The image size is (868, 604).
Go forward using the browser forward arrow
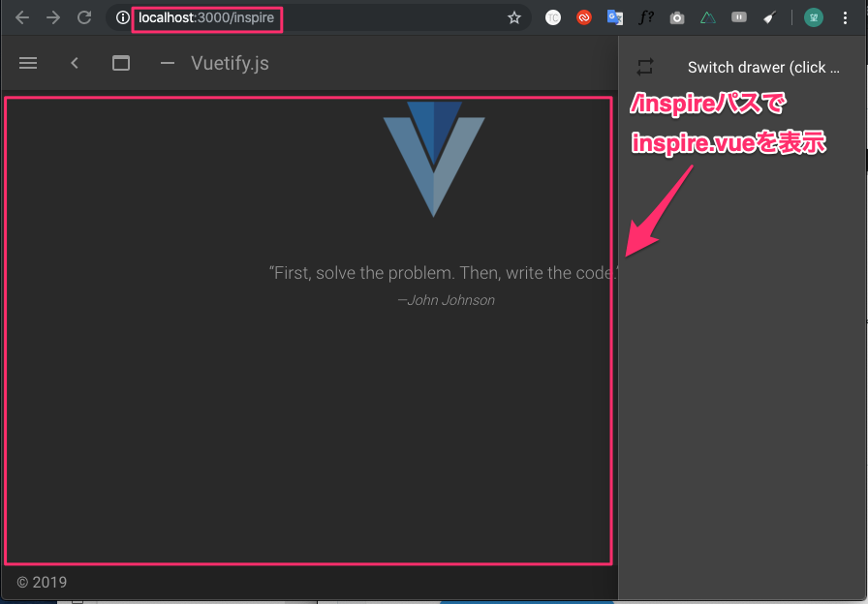[x=53, y=17]
